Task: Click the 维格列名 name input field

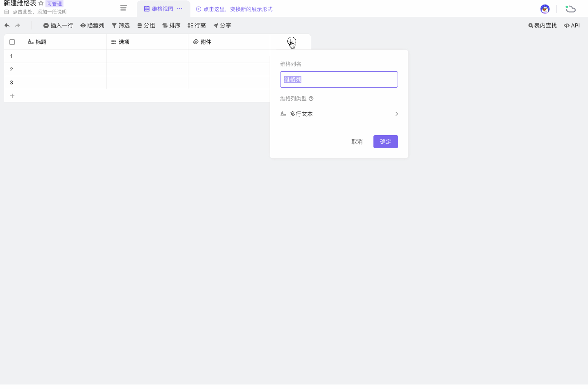Action: (x=339, y=79)
